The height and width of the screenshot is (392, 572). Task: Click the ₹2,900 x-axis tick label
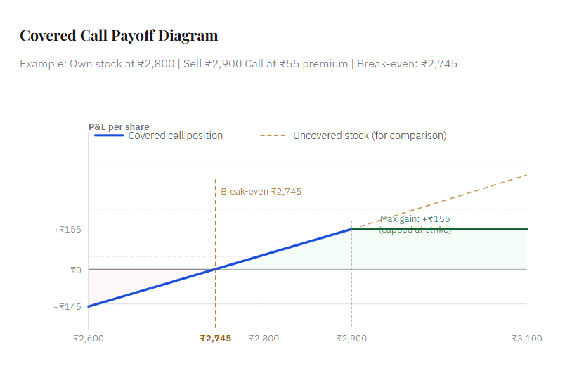[351, 339]
